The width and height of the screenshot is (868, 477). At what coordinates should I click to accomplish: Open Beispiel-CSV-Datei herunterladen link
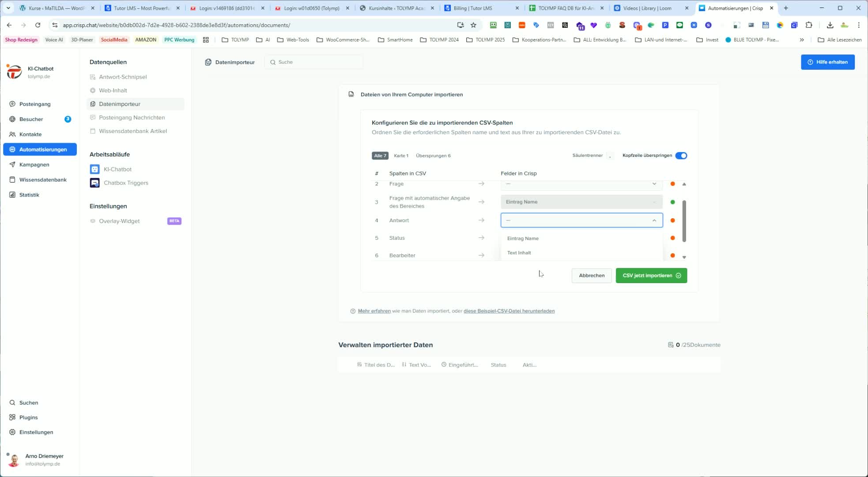[509, 311]
